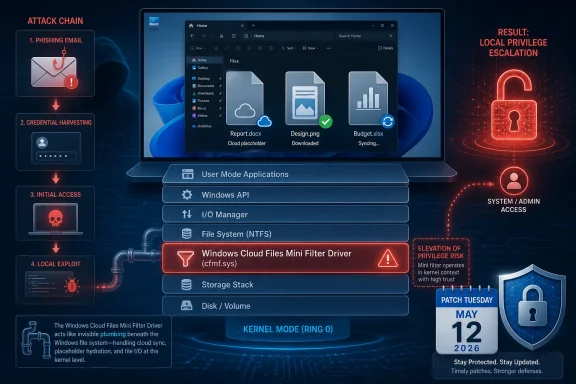Click the user avatar in the credential harvesting card
This screenshot has height=384, width=576.
coord(42,143)
